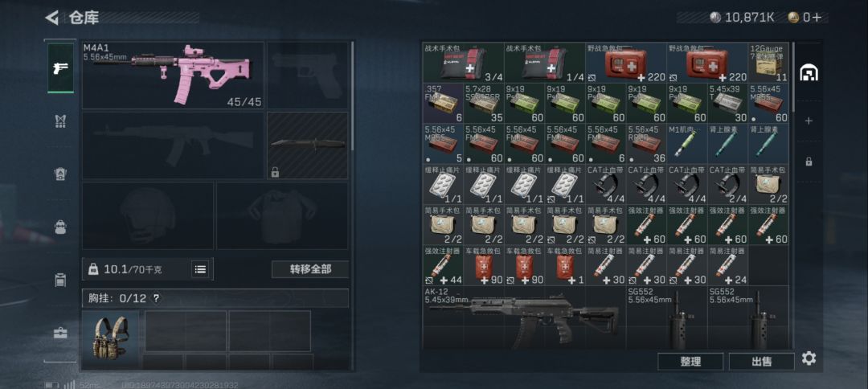Add currency via plus next to gold coins

pyautogui.click(x=817, y=17)
